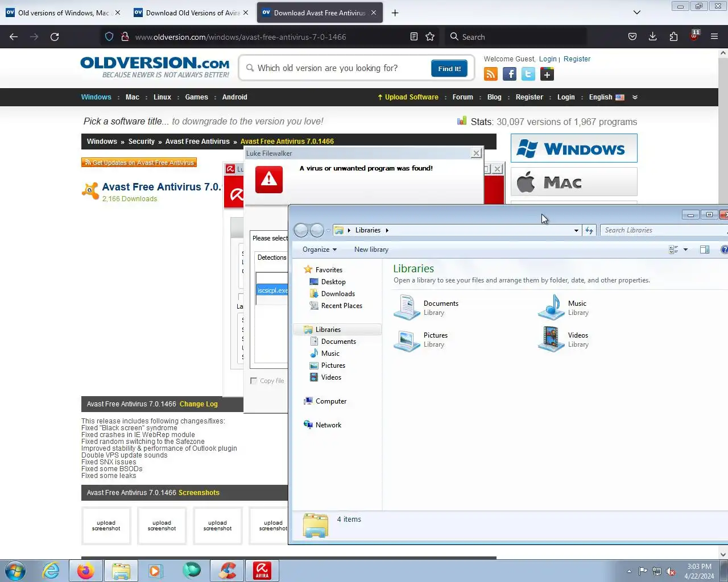
Task: Click the Facebook share icon
Action: point(510,74)
